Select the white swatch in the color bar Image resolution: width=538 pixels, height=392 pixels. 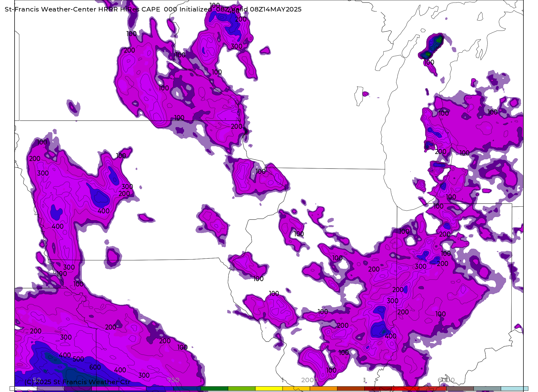pyautogui.click(x=23, y=389)
